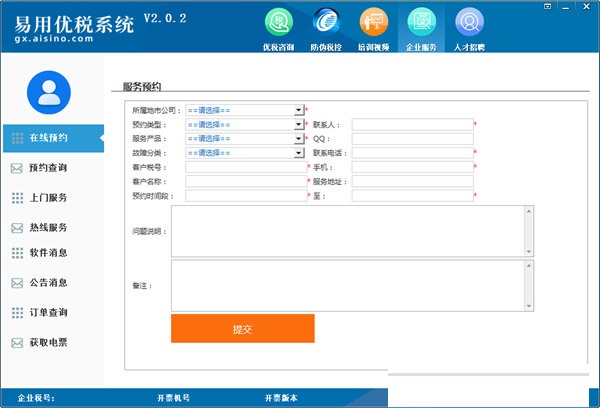Image resolution: width=600 pixels, height=408 pixels.
Task: Click the V2.0.2 version text
Action: click(x=165, y=18)
